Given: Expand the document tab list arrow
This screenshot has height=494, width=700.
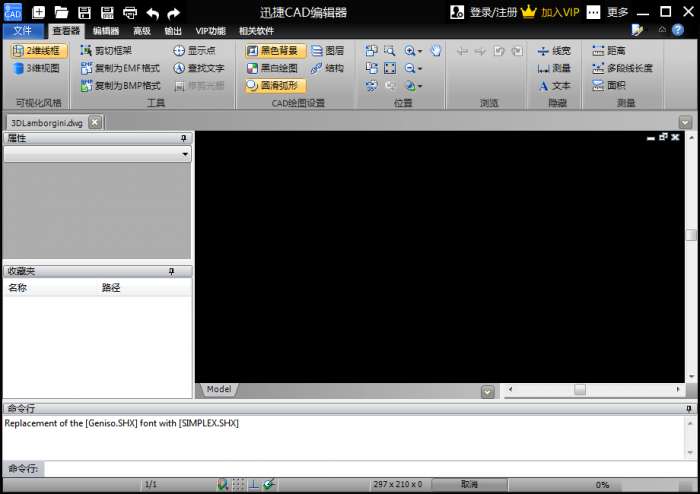Looking at the screenshot, I should [685, 122].
